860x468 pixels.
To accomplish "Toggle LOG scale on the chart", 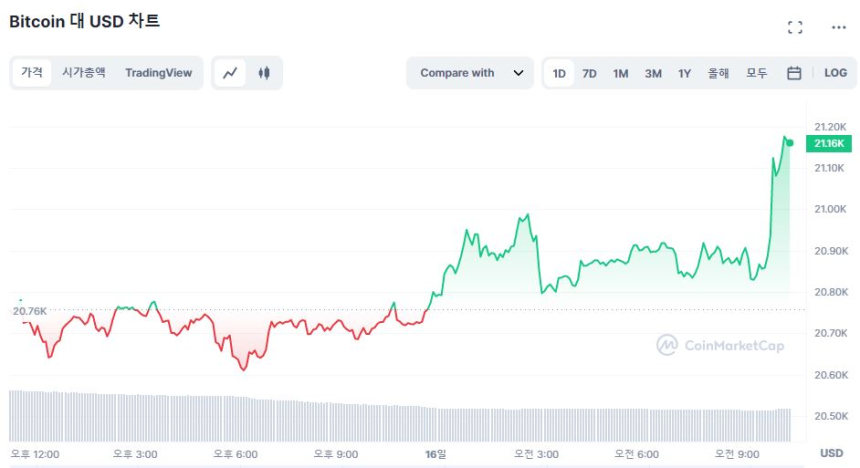I will tap(835, 73).
